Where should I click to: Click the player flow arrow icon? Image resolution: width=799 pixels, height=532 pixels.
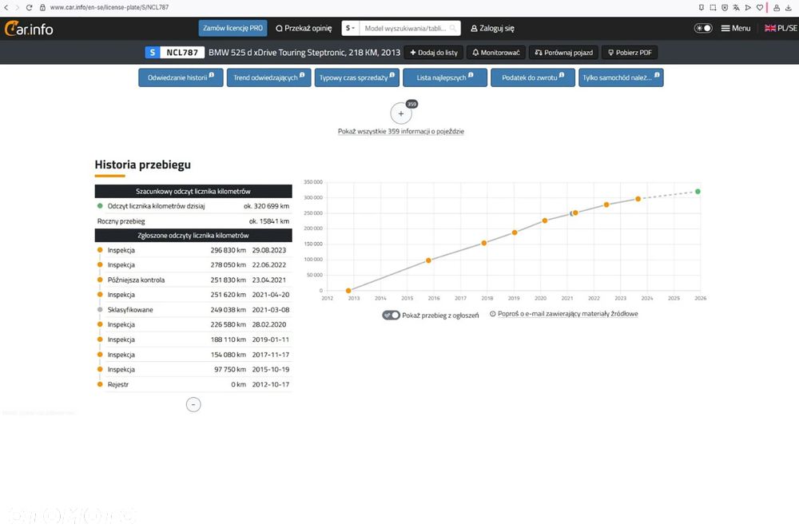(x=748, y=7)
